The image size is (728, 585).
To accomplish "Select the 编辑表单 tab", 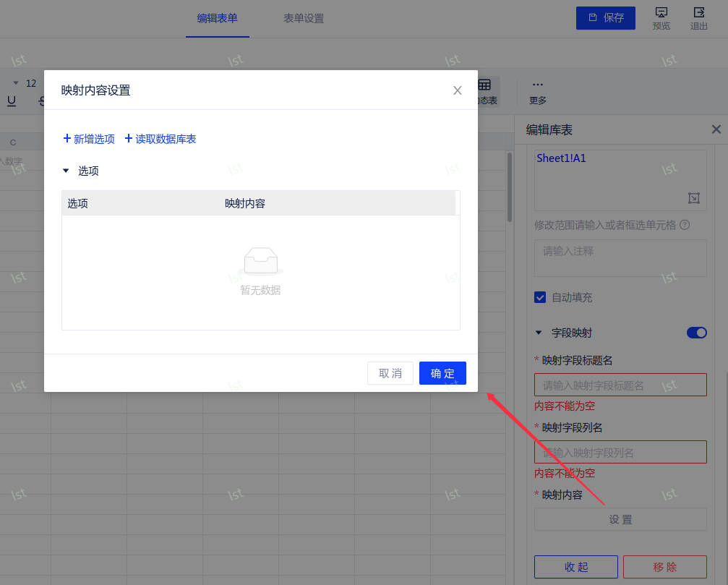I will pyautogui.click(x=217, y=19).
